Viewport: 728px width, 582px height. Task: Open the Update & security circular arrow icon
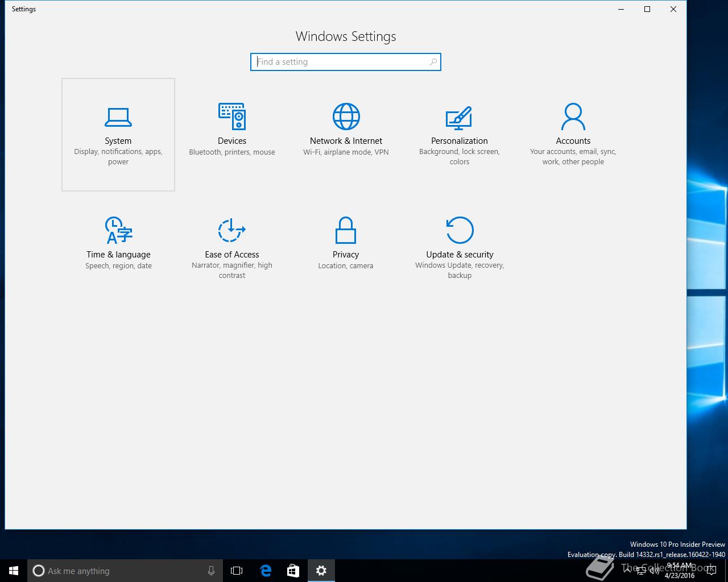(x=460, y=230)
